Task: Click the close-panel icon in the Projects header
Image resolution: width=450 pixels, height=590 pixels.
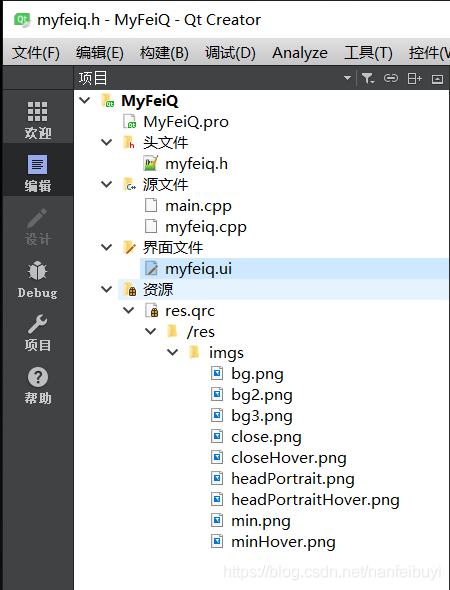Action: click(437, 79)
